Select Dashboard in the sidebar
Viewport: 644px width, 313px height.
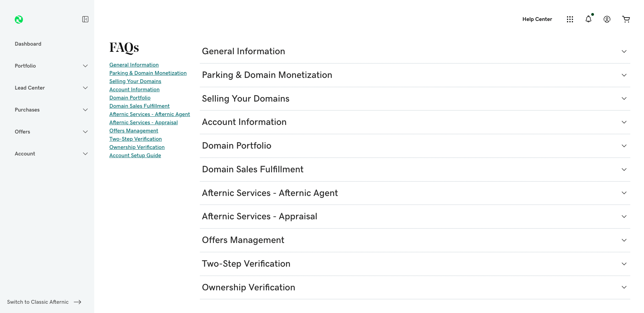click(x=28, y=44)
